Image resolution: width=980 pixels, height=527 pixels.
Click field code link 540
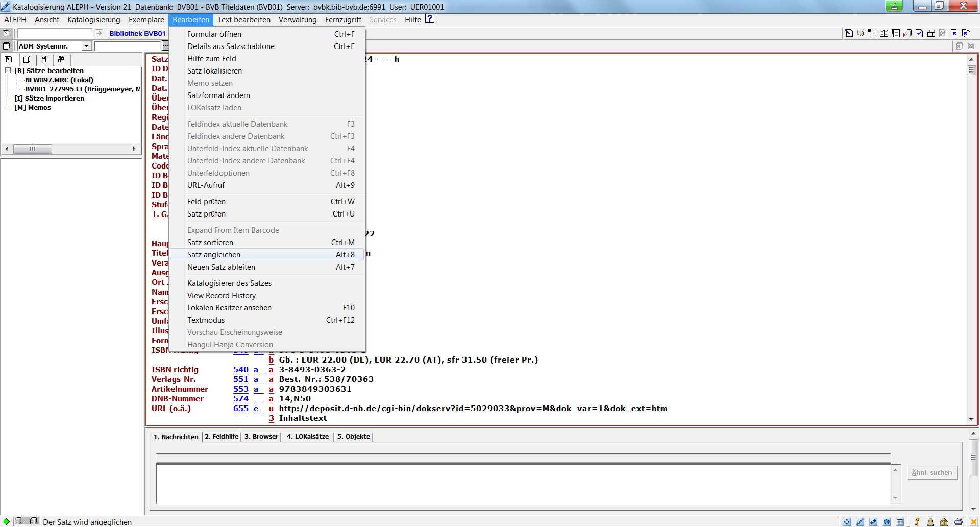click(x=240, y=370)
